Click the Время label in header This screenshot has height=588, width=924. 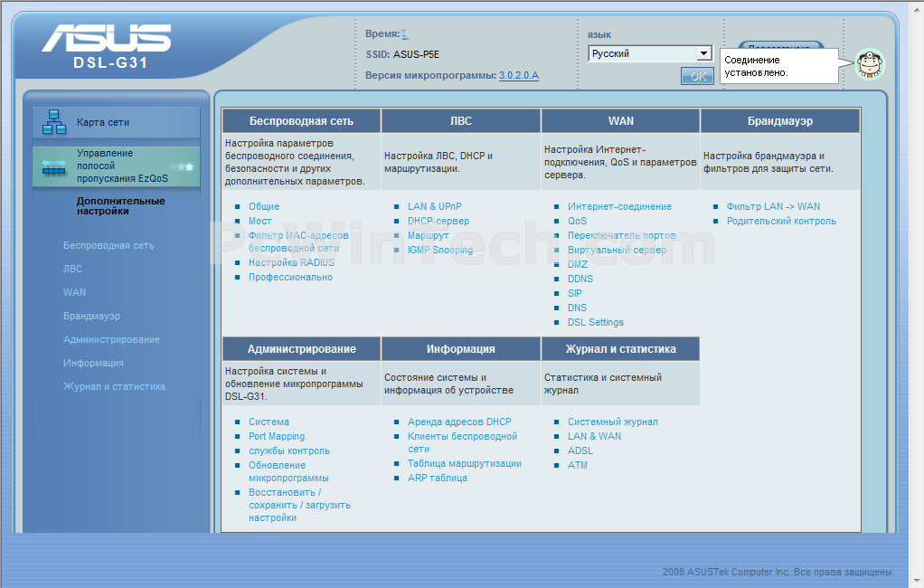(x=382, y=34)
